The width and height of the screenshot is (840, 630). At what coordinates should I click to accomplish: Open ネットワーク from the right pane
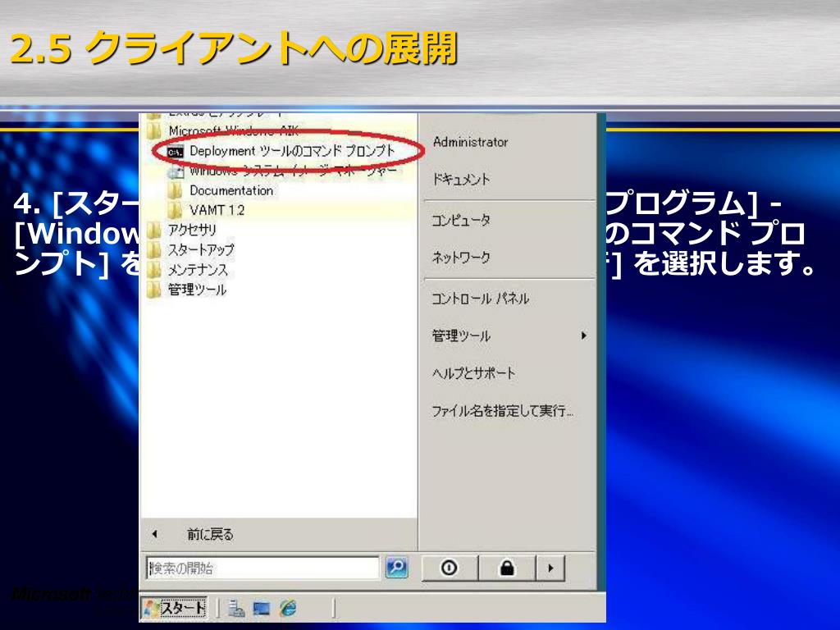[461, 258]
